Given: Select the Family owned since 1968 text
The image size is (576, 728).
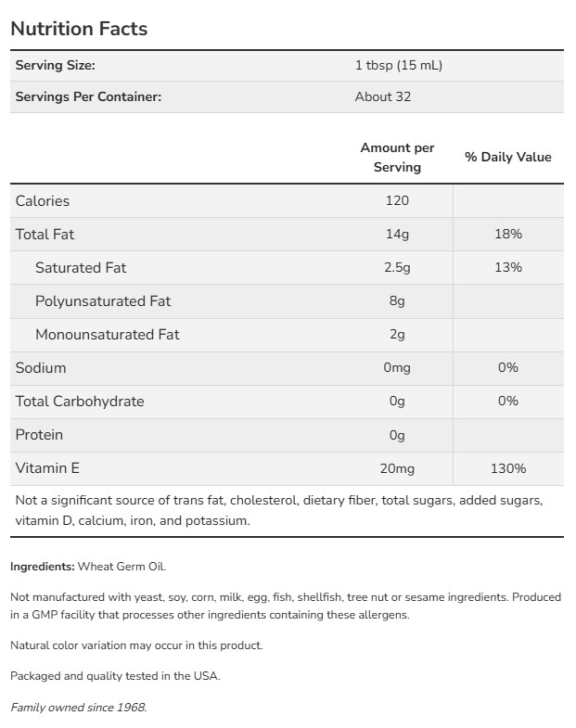Looking at the screenshot, I should pos(79,708).
